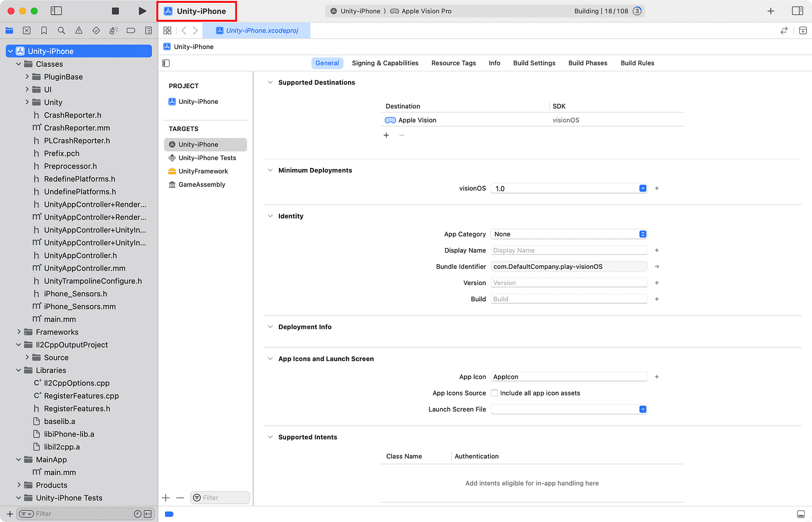Hide the project and targets list

point(166,63)
